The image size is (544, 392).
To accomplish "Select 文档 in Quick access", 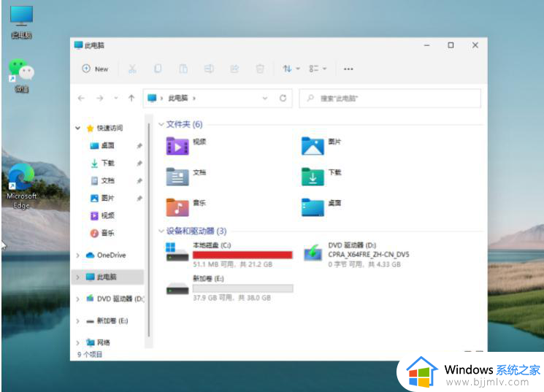I will pyautogui.click(x=107, y=180).
